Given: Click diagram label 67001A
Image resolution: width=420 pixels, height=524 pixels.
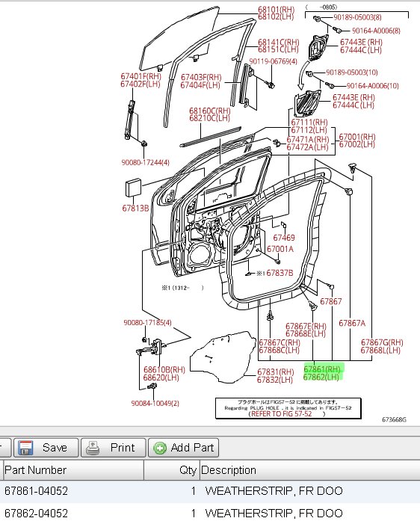Looking at the screenshot, I should pyautogui.click(x=280, y=249).
